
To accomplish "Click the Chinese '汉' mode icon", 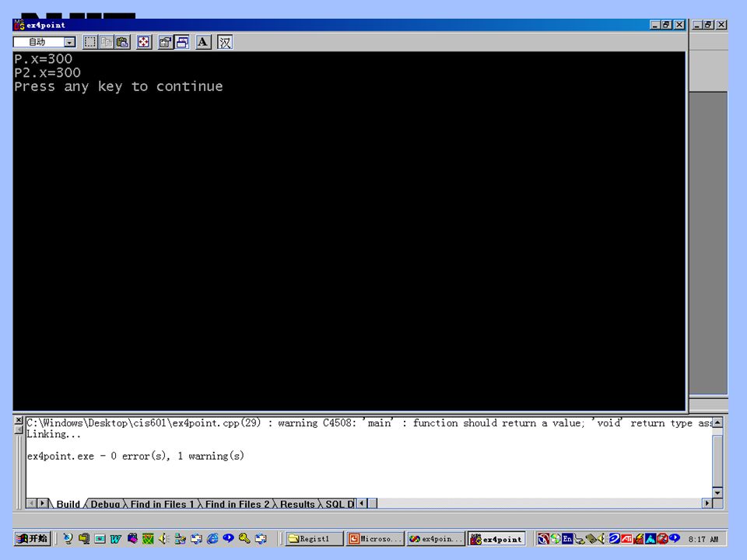I will (225, 42).
